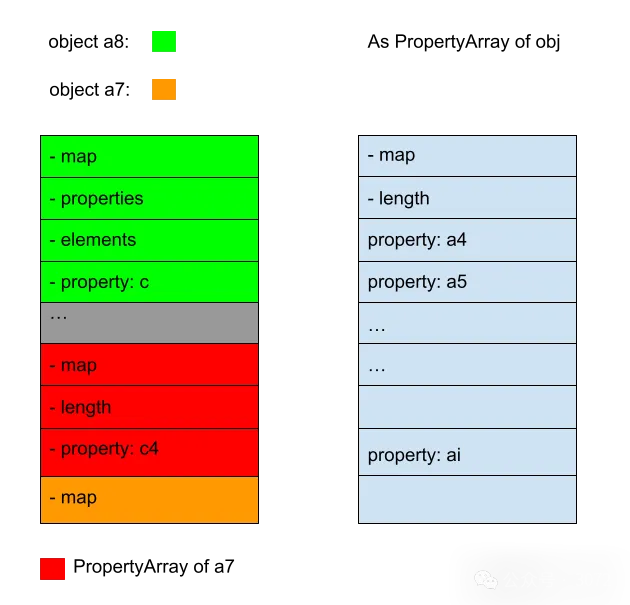Select the 'property: a4' cell
The height and width of the screenshot is (605, 630).
point(467,240)
